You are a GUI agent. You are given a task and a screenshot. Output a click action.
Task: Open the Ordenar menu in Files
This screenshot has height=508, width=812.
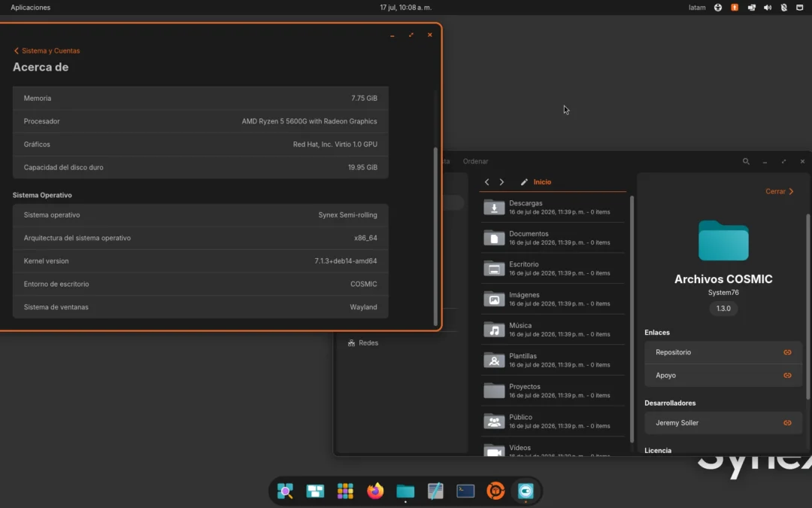click(475, 161)
